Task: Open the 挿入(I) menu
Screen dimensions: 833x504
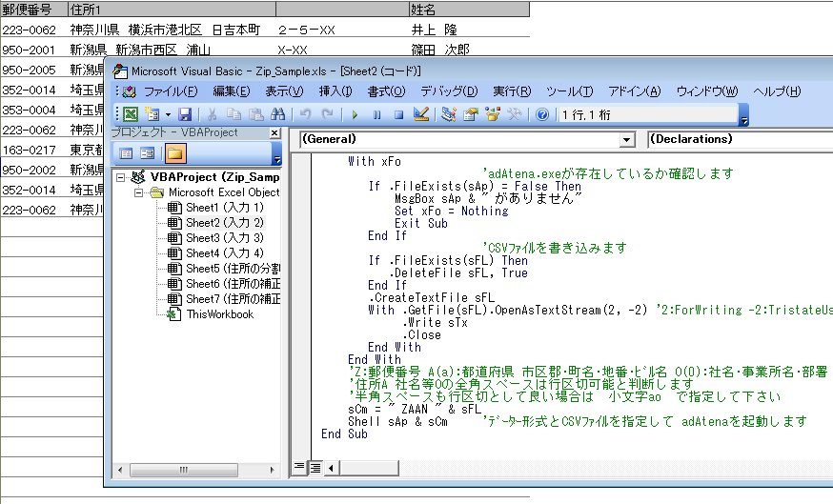Action: (x=335, y=91)
